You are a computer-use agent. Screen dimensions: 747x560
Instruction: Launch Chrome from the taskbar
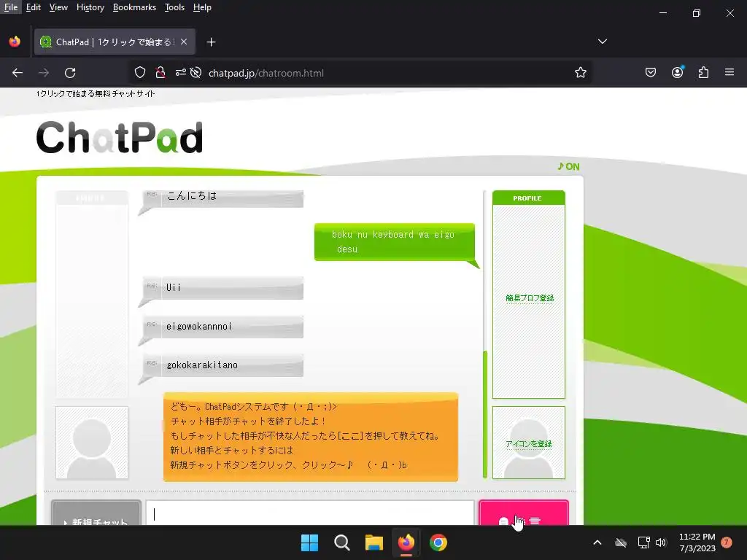[438, 542]
